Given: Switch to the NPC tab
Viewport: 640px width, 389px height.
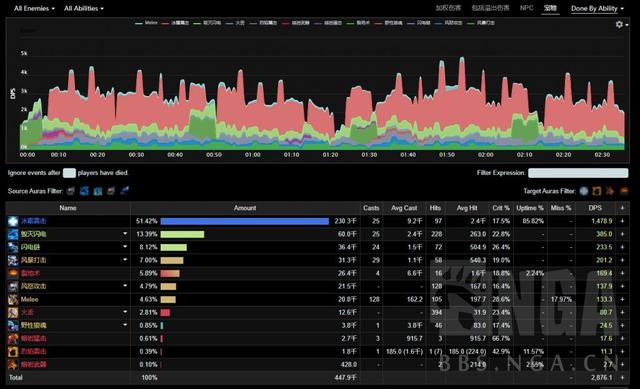Looking at the screenshot, I should (527, 8).
